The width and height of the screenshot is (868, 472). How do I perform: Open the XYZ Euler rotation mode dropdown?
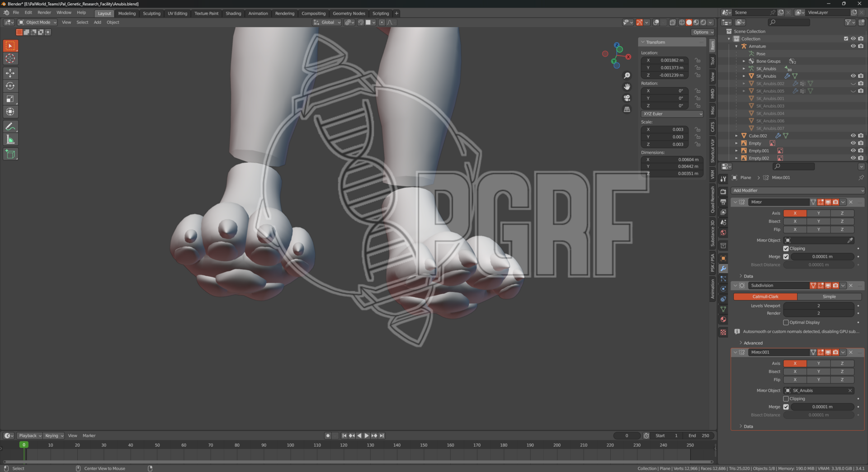[672, 114]
